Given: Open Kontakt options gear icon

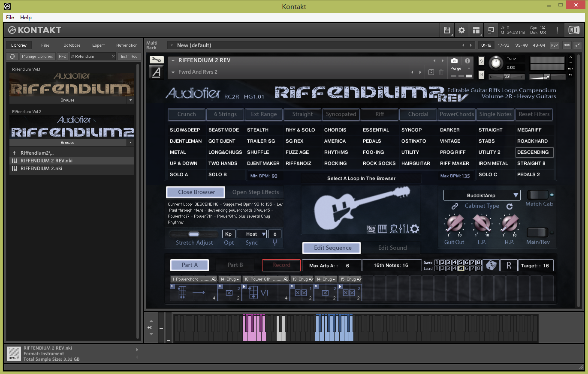Looking at the screenshot, I should click(x=461, y=30).
